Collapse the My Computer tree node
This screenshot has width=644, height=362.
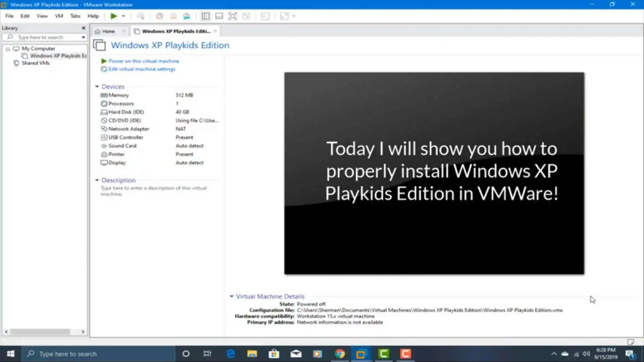(8, 49)
